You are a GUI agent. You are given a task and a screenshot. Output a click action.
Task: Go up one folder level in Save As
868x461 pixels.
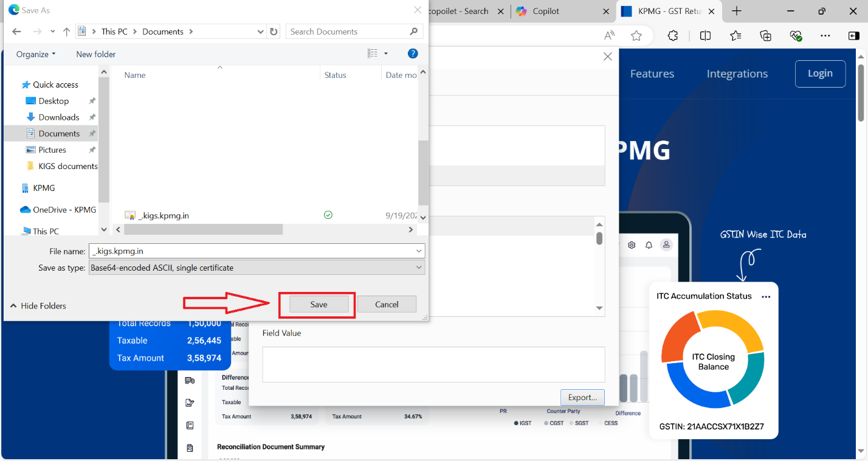[67, 32]
